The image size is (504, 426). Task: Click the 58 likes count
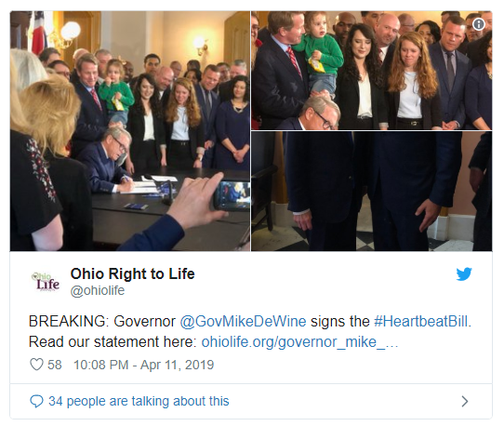[x=55, y=365]
